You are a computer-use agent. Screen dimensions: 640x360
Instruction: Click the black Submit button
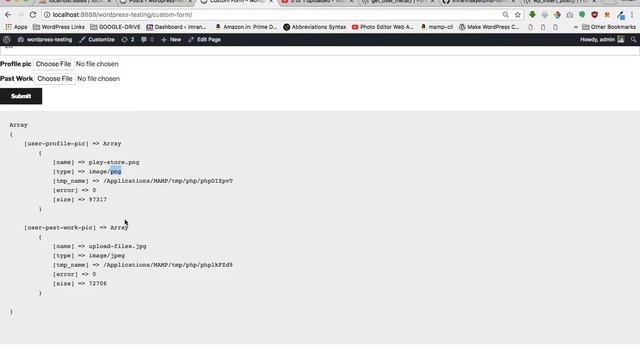click(x=21, y=96)
